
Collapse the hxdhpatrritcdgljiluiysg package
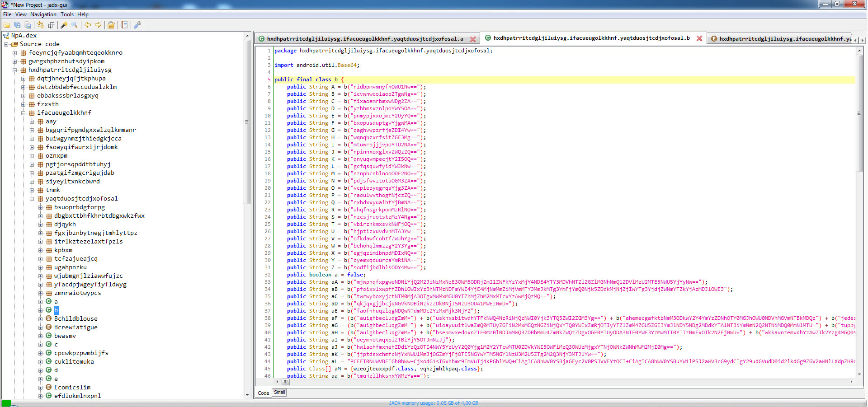[x=14, y=70]
